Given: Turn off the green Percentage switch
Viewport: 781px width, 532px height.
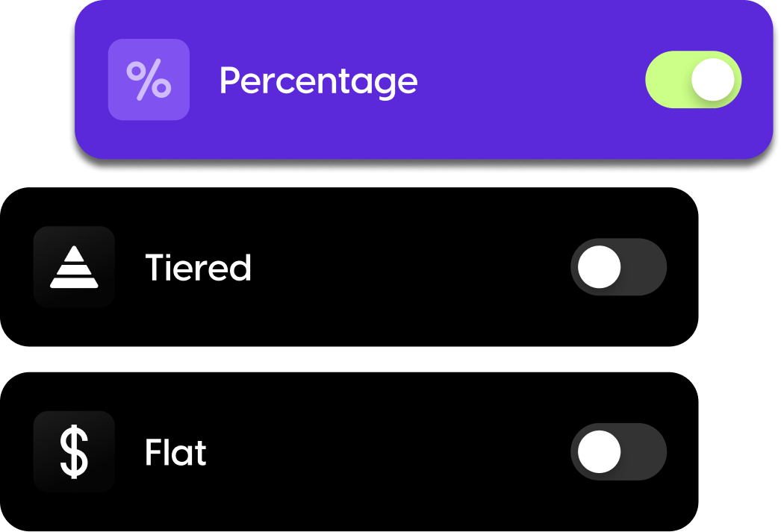Looking at the screenshot, I should pos(694,80).
